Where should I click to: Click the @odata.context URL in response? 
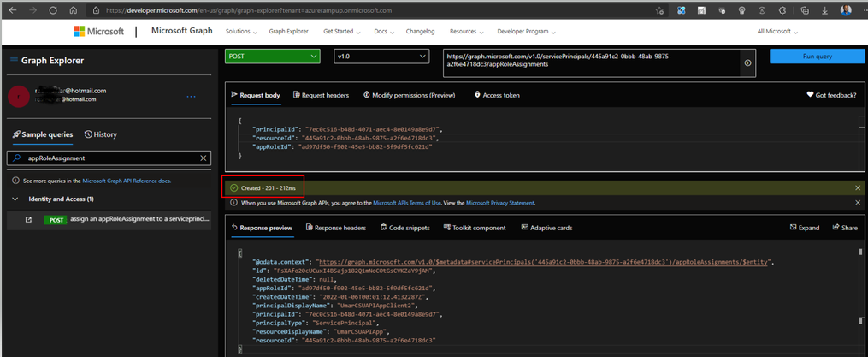544,262
